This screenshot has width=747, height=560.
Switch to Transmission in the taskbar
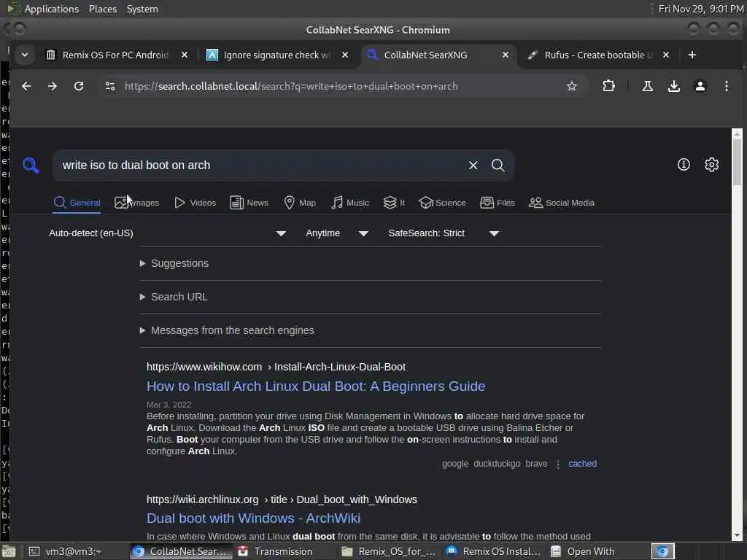point(284,551)
